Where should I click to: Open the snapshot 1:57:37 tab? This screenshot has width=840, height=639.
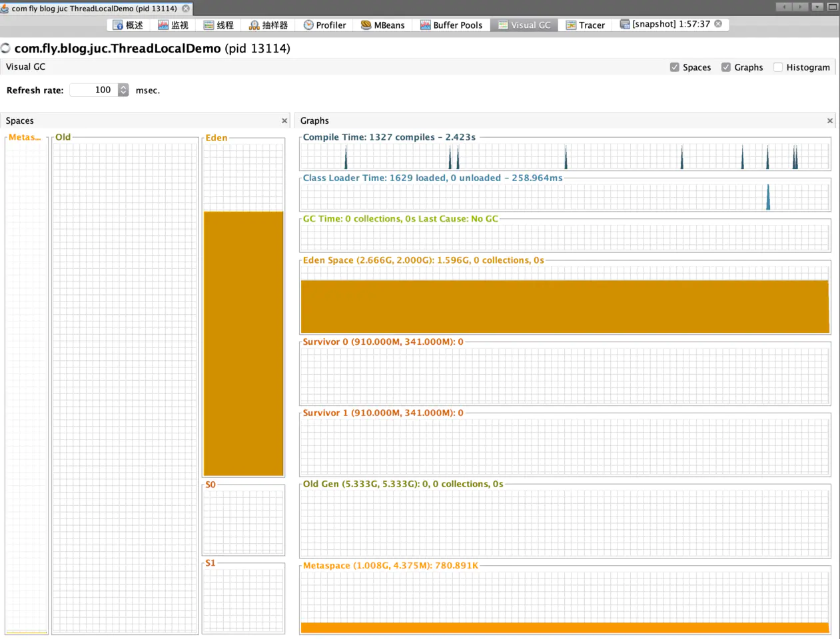click(x=664, y=24)
